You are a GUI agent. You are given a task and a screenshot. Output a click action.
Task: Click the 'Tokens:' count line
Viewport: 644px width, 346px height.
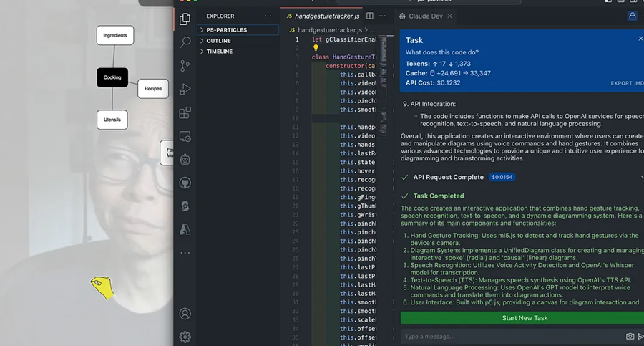(x=438, y=64)
